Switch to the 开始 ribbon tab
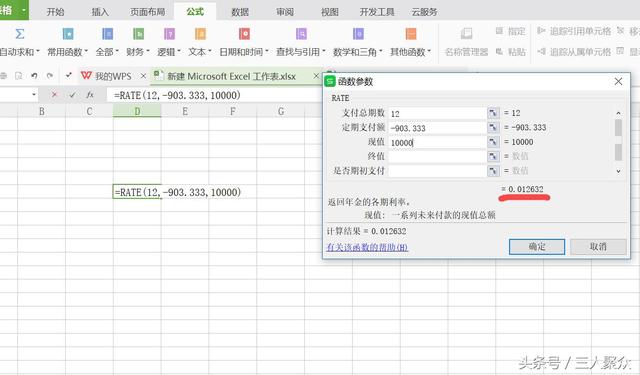This screenshot has height=375, width=640. pos(56,12)
